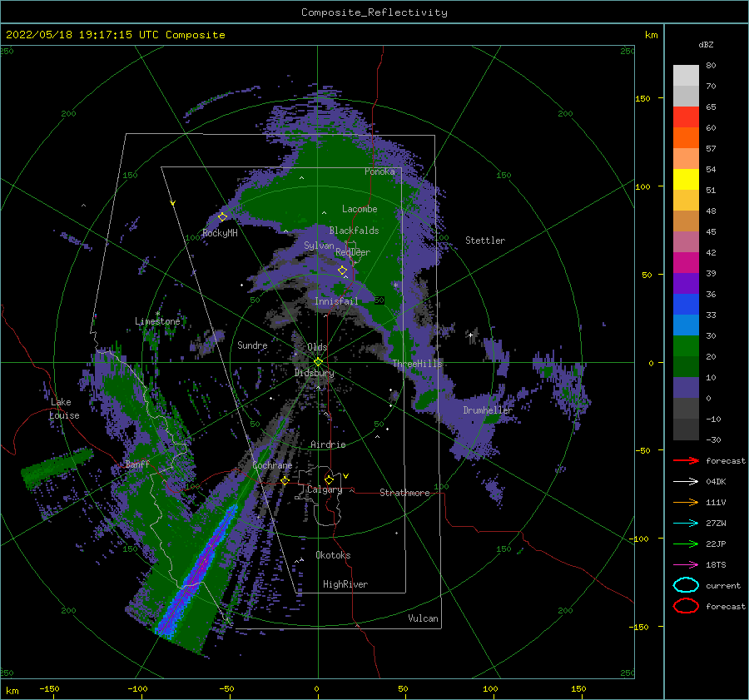Click the HighRiver label
This screenshot has width=749, height=700.
pos(345,584)
